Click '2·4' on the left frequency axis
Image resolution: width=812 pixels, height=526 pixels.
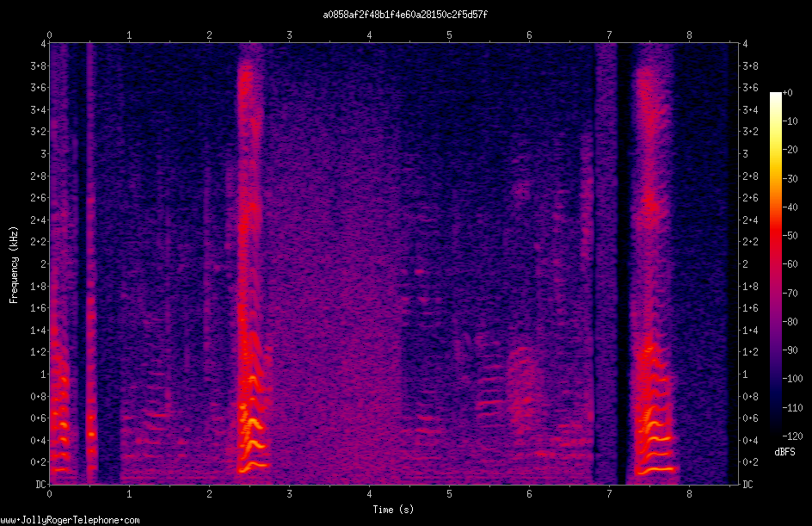coord(38,220)
